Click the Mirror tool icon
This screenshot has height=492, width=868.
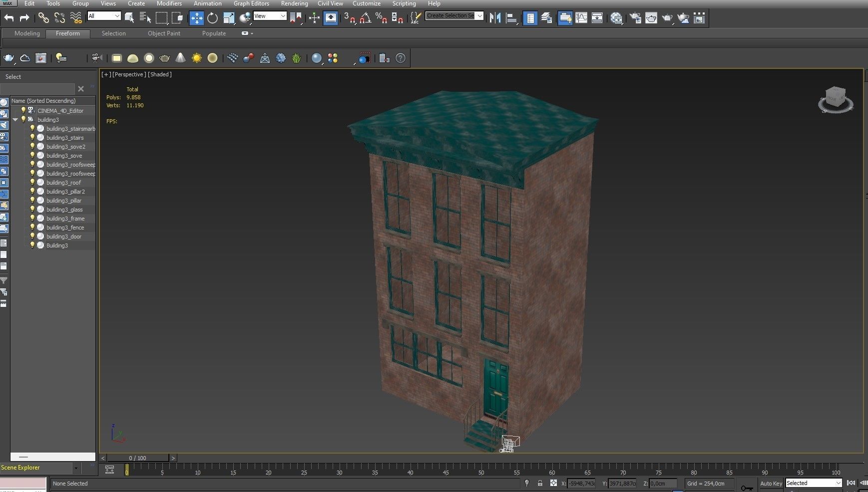(x=495, y=18)
